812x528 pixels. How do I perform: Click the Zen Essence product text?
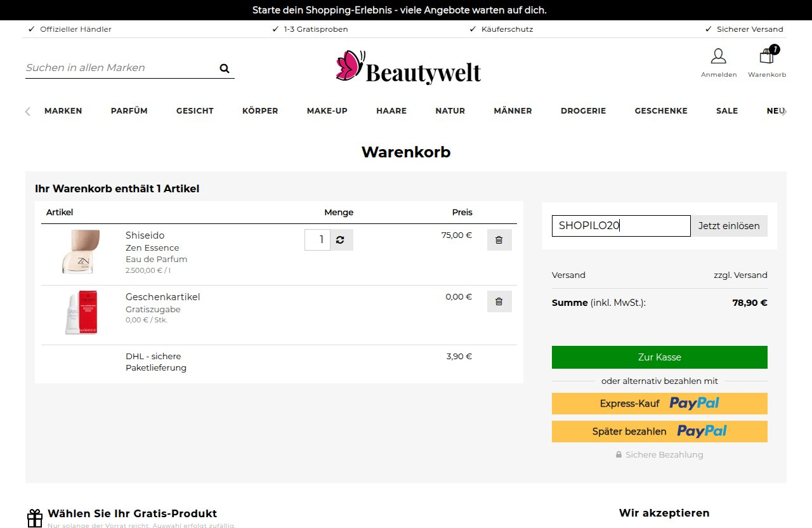click(x=152, y=248)
